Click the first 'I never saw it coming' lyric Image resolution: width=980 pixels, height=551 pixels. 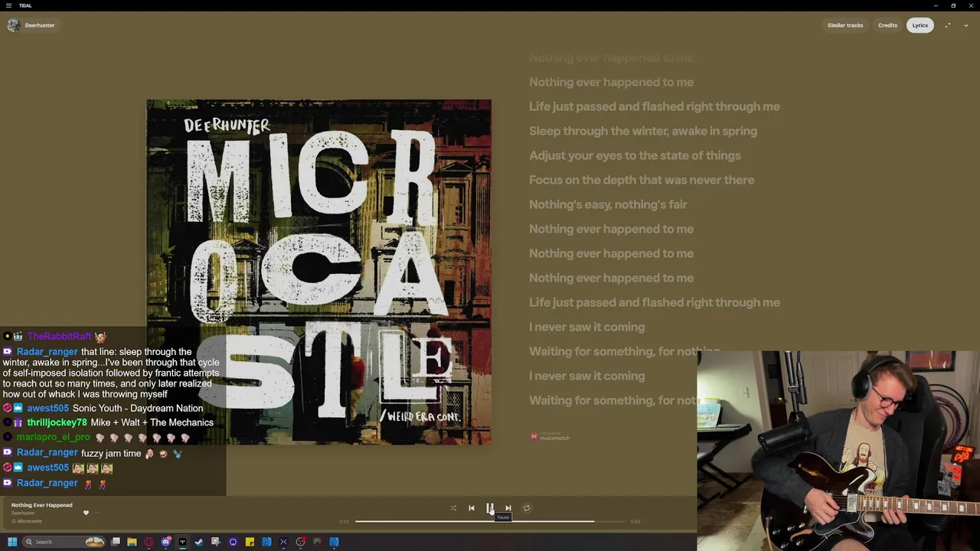click(586, 327)
